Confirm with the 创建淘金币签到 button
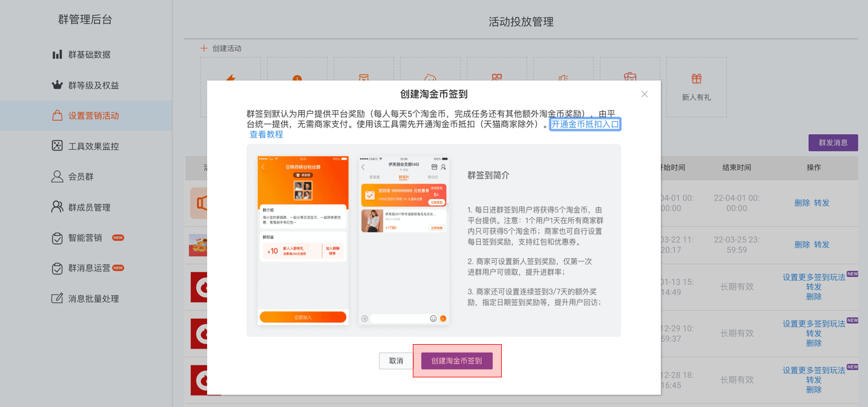868x407 pixels. click(457, 361)
